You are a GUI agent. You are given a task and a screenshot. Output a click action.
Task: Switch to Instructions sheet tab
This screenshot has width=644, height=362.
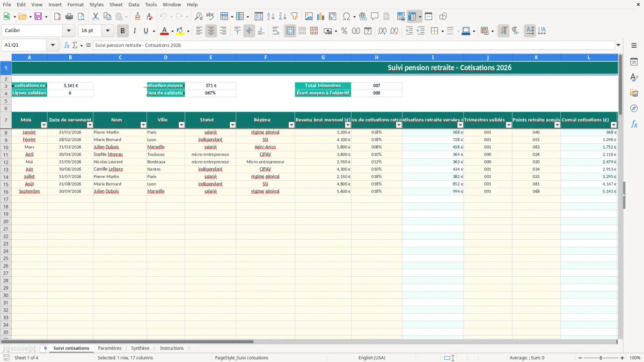(x=172, y=348)
